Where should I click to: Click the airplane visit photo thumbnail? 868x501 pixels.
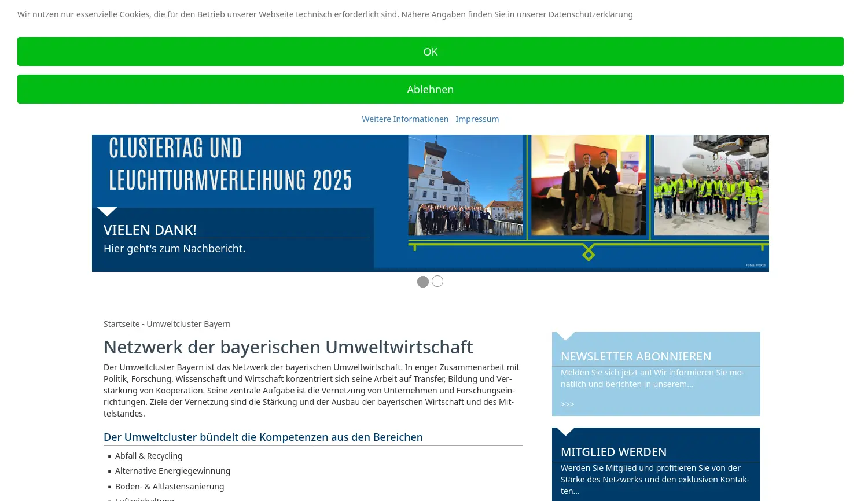711,185
